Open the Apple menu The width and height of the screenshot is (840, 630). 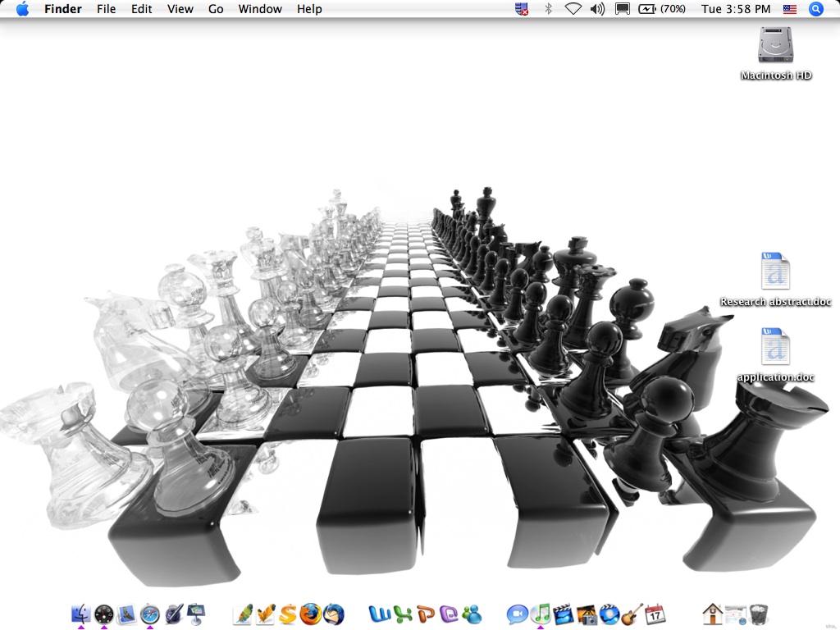tap(22, 8)
